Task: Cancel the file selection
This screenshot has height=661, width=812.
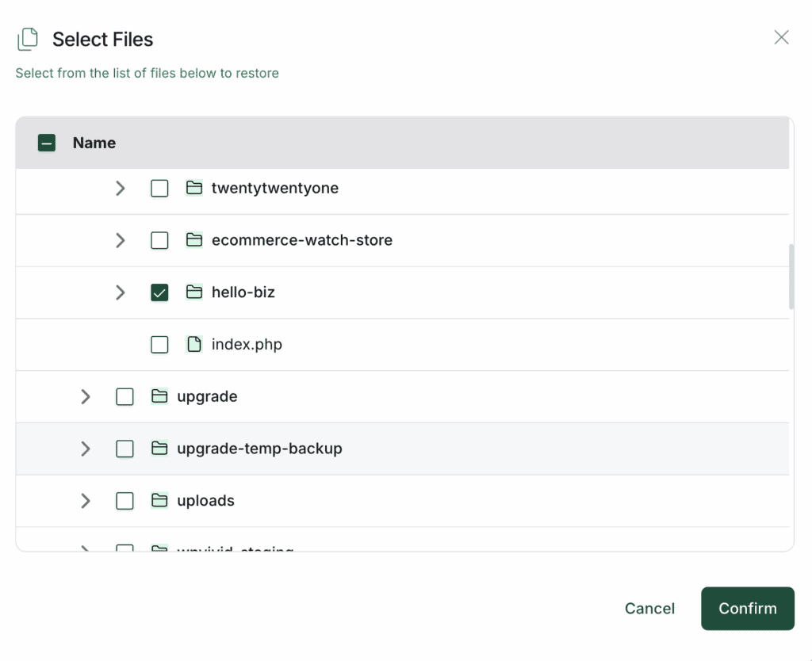Action: click(x=649, y=608)
